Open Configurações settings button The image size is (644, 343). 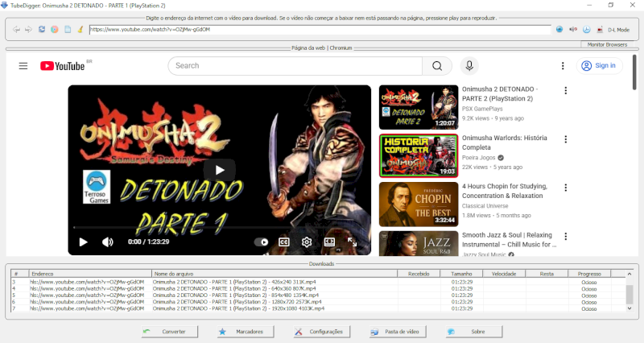[x=319, y=332]
